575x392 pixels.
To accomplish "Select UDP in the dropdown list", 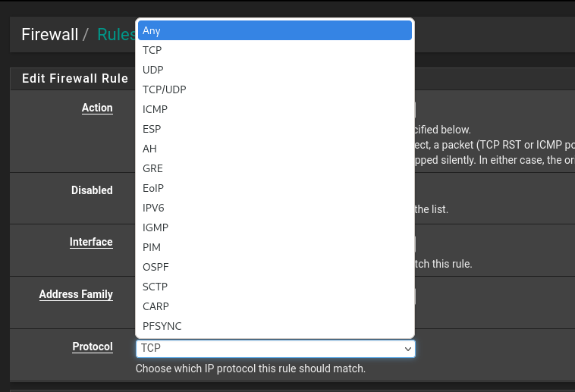I will tap(275, 70).
